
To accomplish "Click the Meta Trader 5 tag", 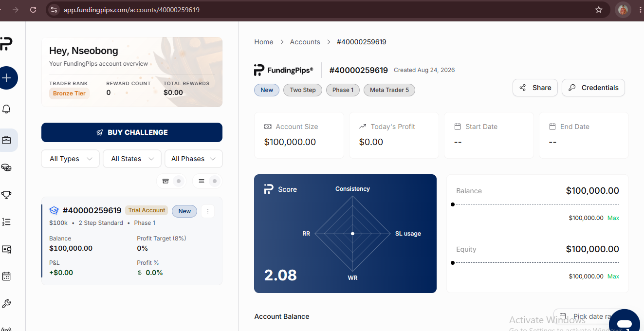I will tap(389, 90).
